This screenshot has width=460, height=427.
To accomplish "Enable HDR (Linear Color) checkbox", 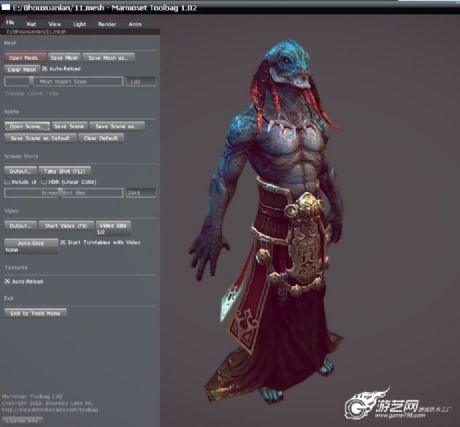I will pyautogui.click(x=44, y=182).
